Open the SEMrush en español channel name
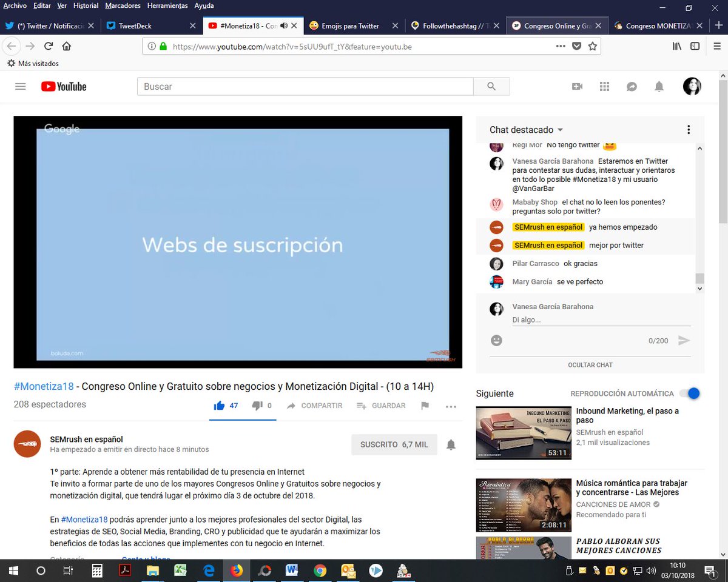 (x=87, y=439)
